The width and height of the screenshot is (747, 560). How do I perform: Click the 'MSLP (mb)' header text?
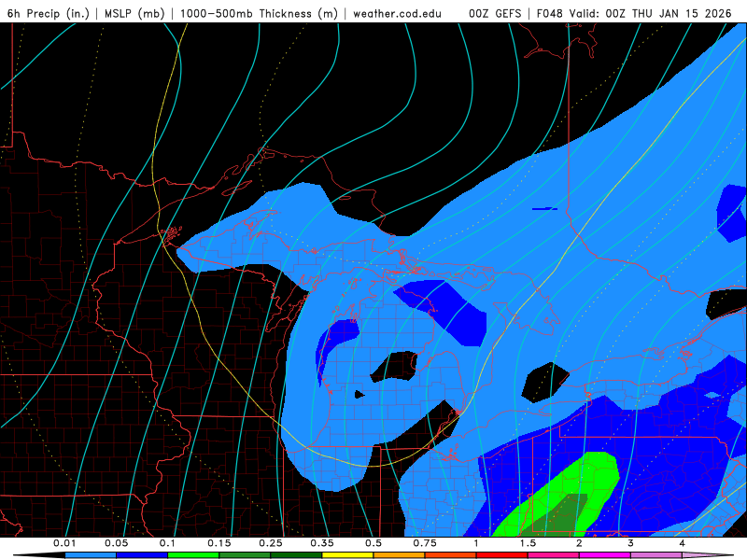tap(134, 13)
